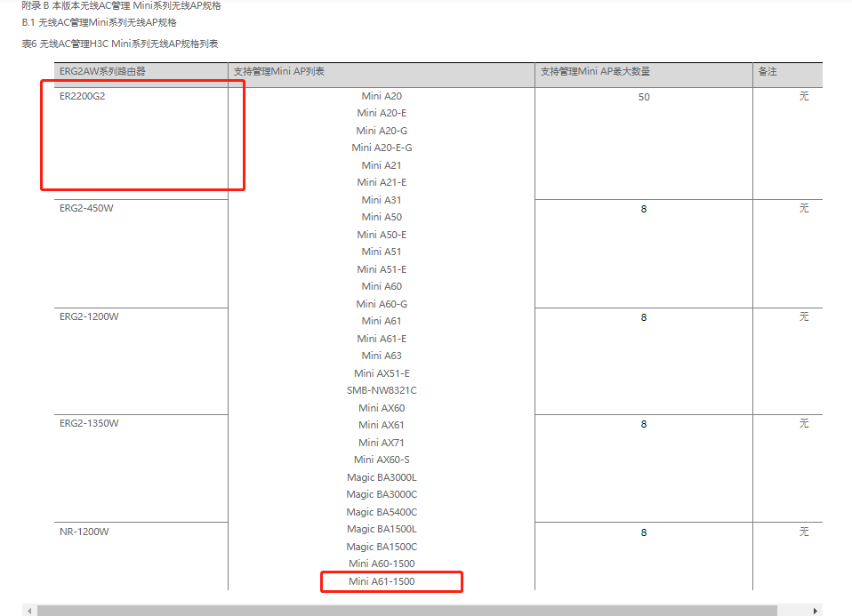The image size is (852, 616).
Task: Click the 支持管理Mini AP最大数量 column header
Action: point(644,75)
